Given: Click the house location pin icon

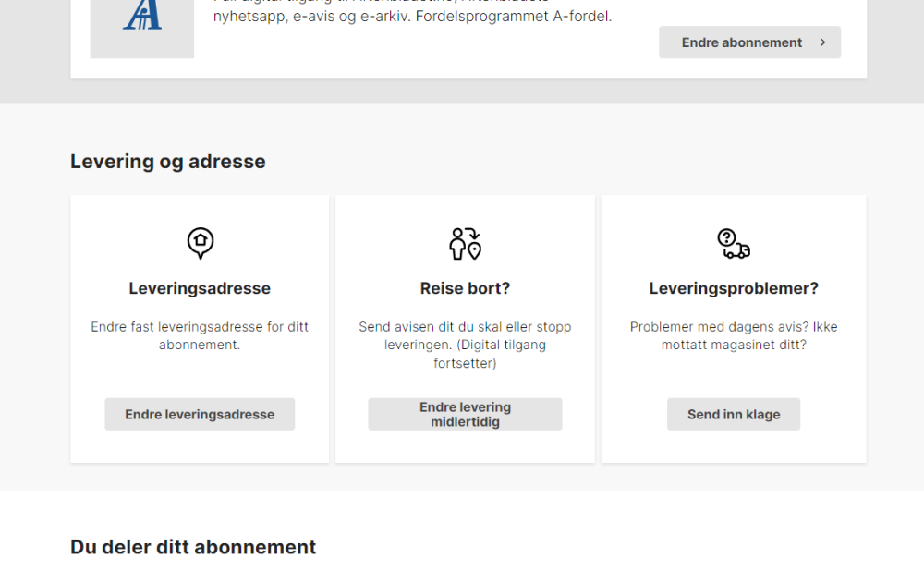Looking at the screenshot, I should click(x=200, y=243).
